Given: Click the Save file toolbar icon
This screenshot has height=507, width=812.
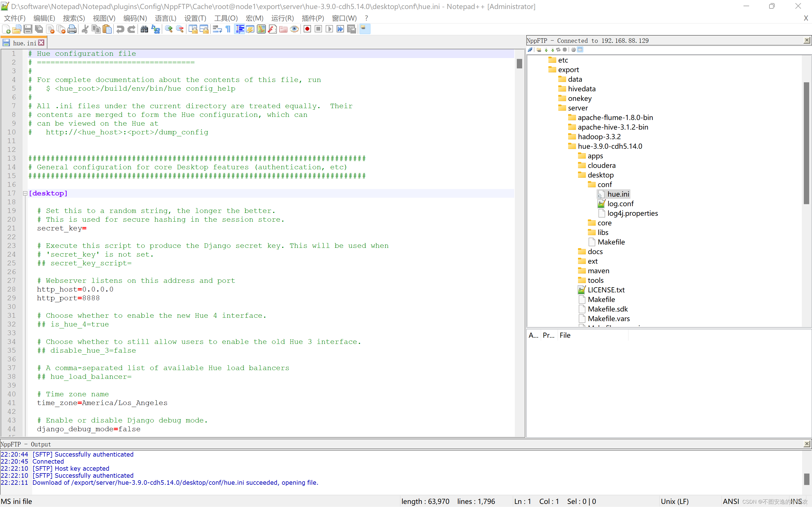Looking at the screenshot, I should pyautogui.click(x=28, y=30).
